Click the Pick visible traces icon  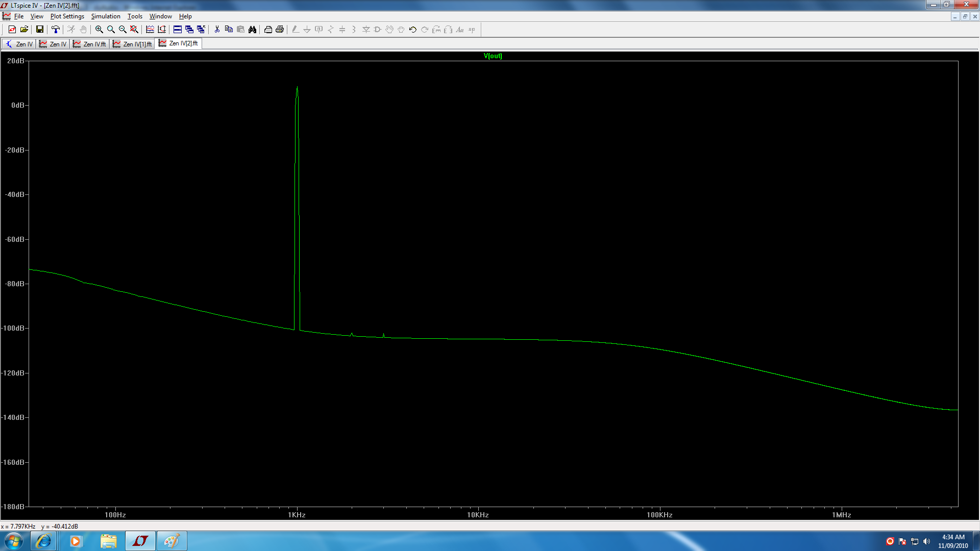tap(150, 30)
